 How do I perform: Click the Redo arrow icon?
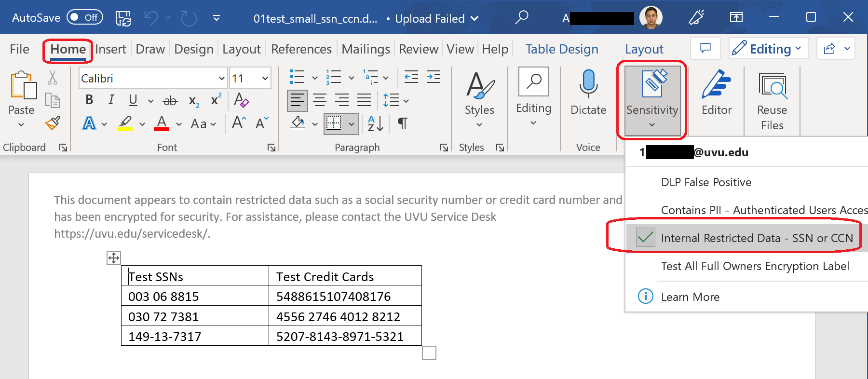(189, 18)
